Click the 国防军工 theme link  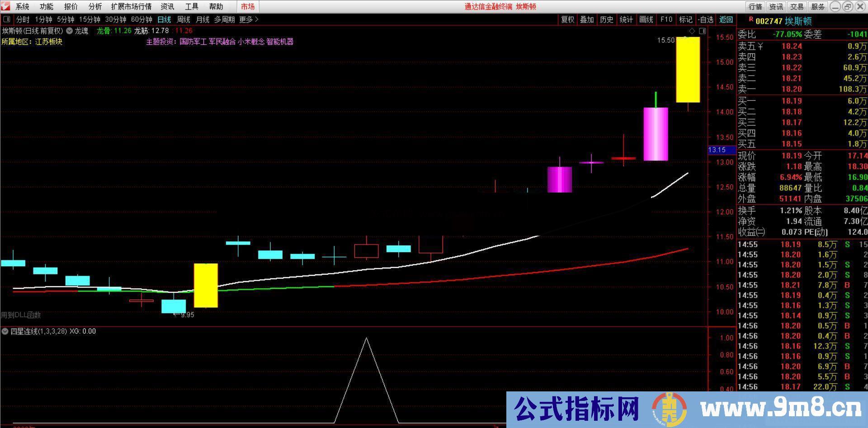click(193, 42)
